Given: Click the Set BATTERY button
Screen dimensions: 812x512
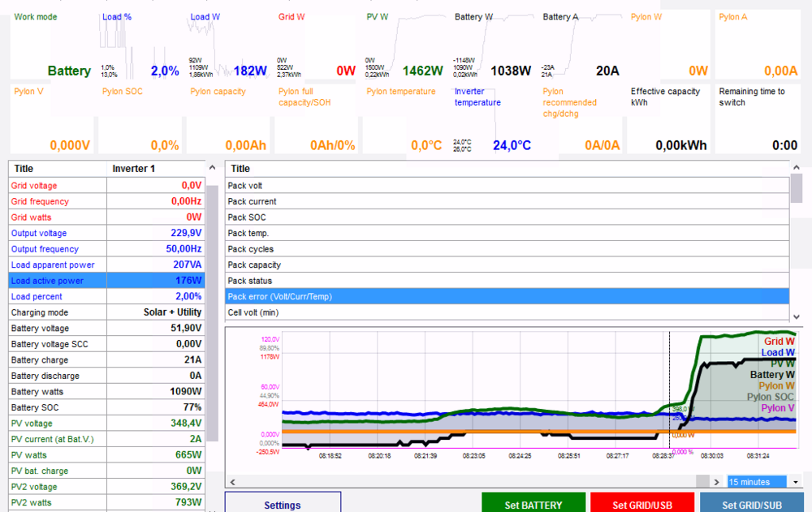Looking at the screenshot, I should click(x=533, y=503).
